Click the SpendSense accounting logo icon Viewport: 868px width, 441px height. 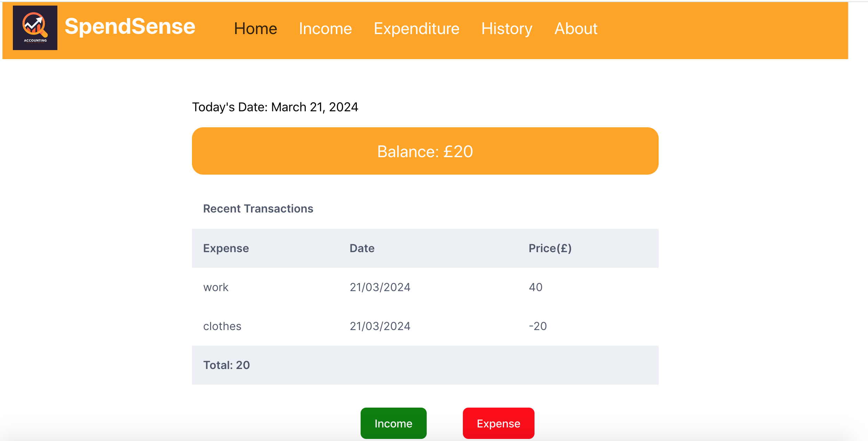35,28
